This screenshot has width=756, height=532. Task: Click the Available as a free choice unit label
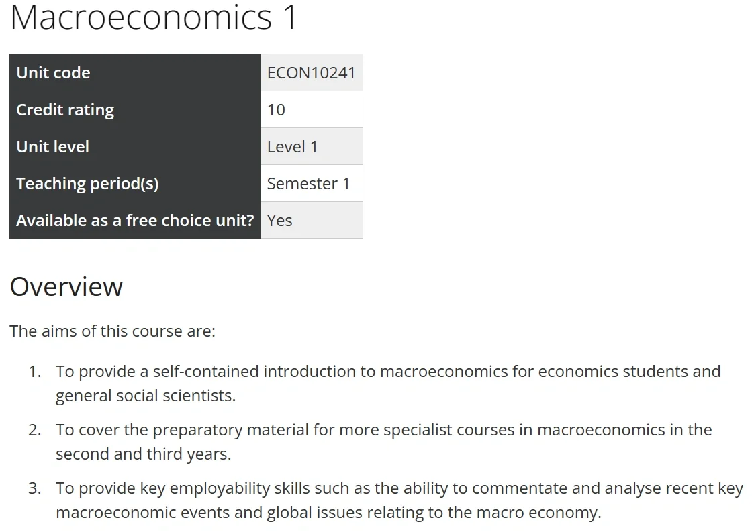tap(135, 221)
